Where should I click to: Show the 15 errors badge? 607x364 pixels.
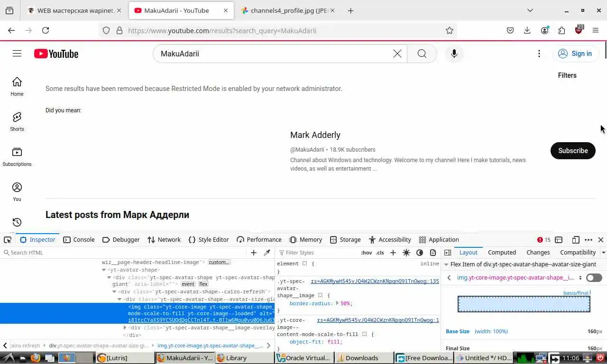coord(544,240)
